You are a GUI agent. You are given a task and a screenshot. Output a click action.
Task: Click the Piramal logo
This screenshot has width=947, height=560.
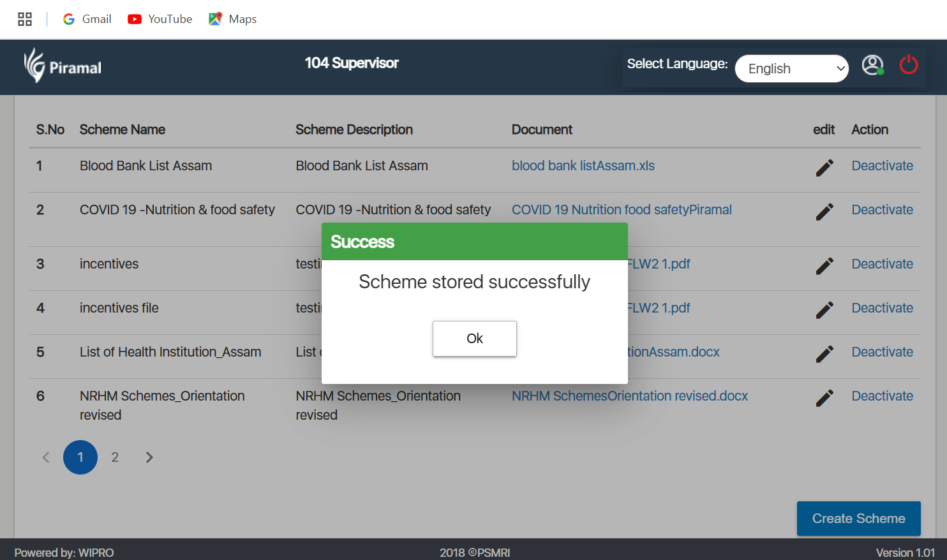point(63,65)
